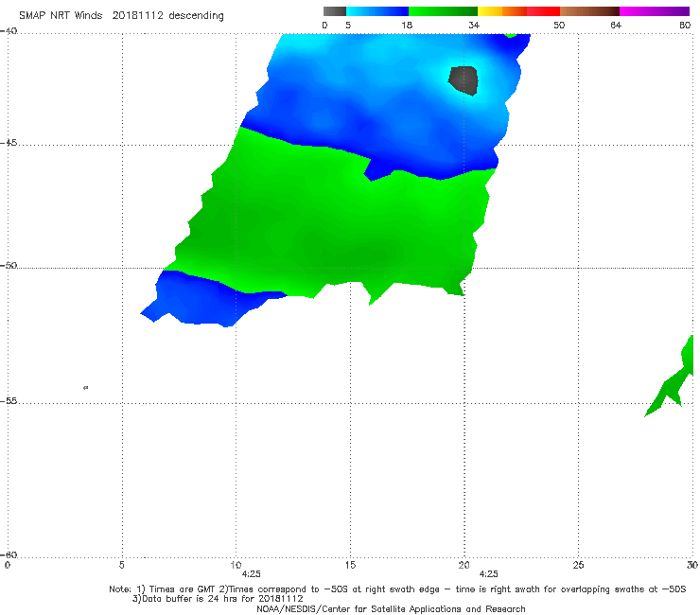Click the "25" longitude axis label

tap(578, 565)
